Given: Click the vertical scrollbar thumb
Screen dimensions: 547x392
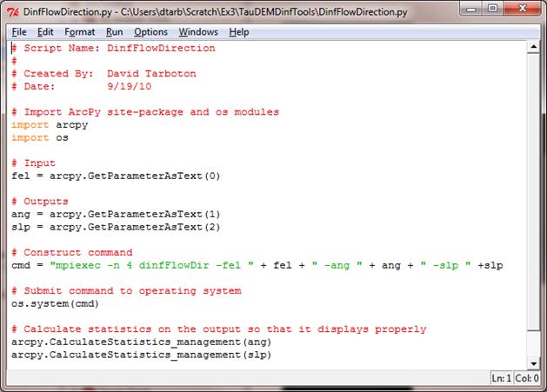Looking at the screenshot, I should (533, 191).
